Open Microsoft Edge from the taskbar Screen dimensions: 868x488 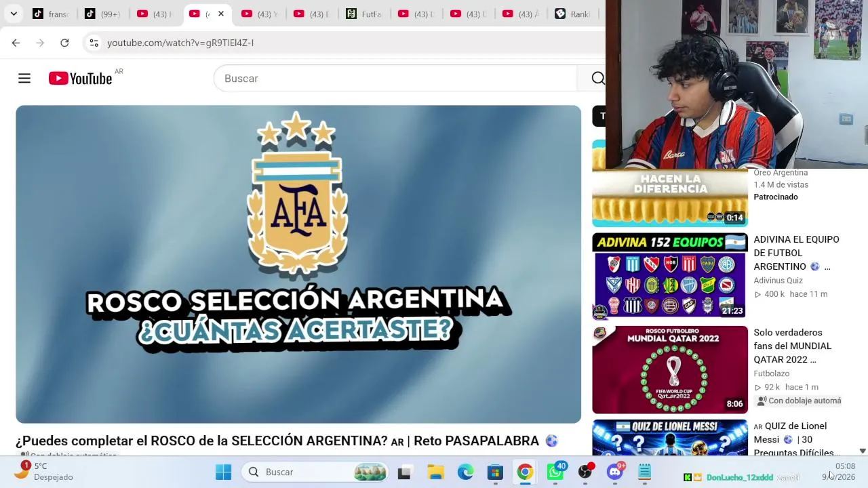click(x=465, y=472)
